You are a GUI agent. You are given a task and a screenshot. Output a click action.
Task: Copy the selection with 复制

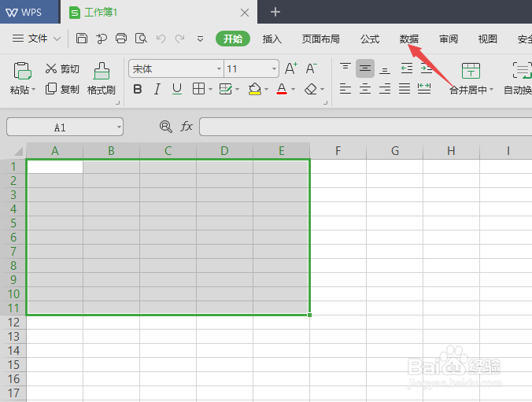click(x=62, y=89)
